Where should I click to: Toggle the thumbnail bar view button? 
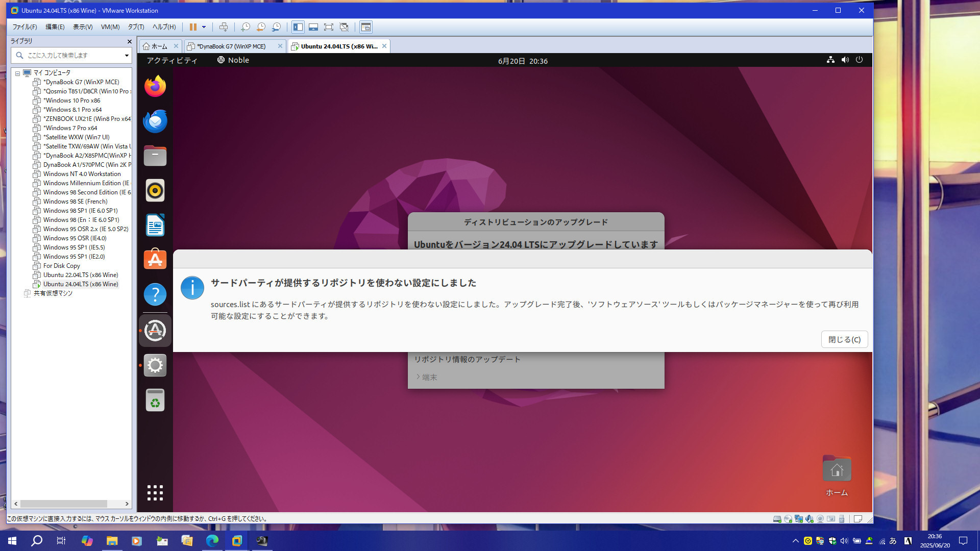click(x=313, y=27)
